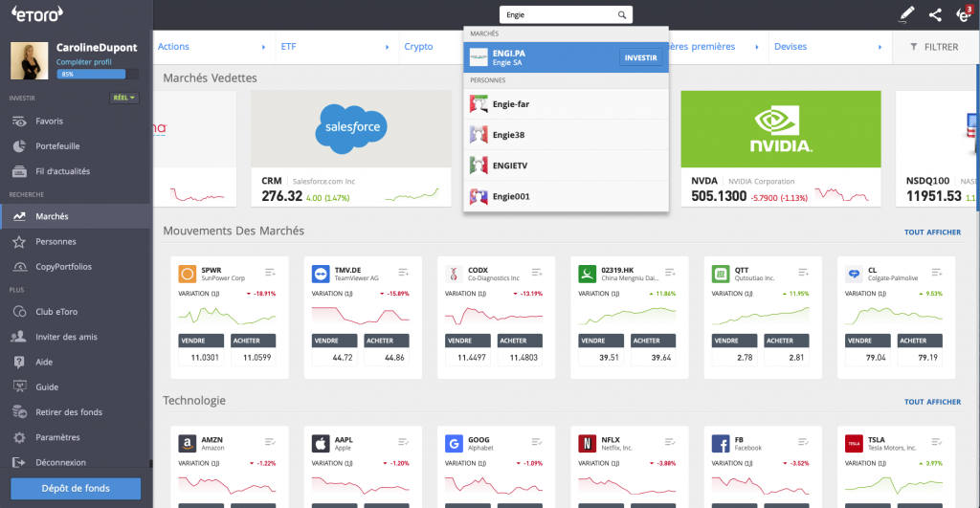Click Dépôt de fonds button
The width and height of the screenshot is (980, 508).
[x=76, y=489]
